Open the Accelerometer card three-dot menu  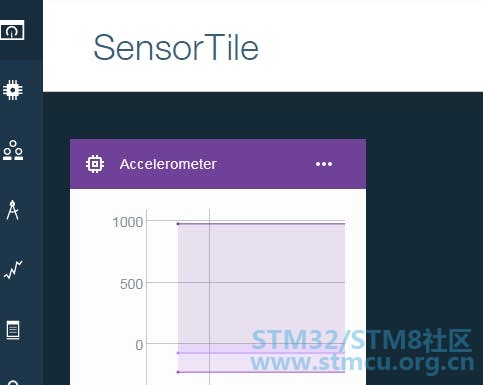coord(324,164)
